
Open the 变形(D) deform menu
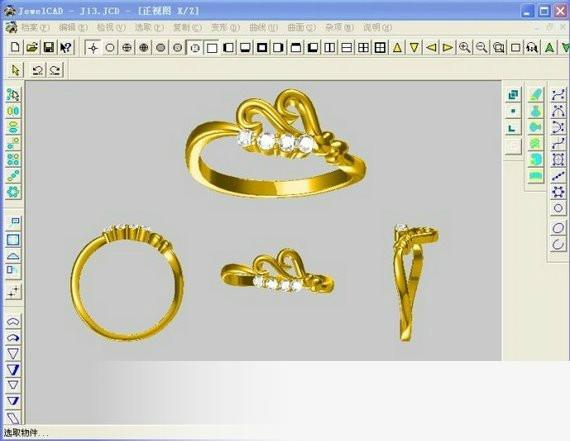click(225, 27)
